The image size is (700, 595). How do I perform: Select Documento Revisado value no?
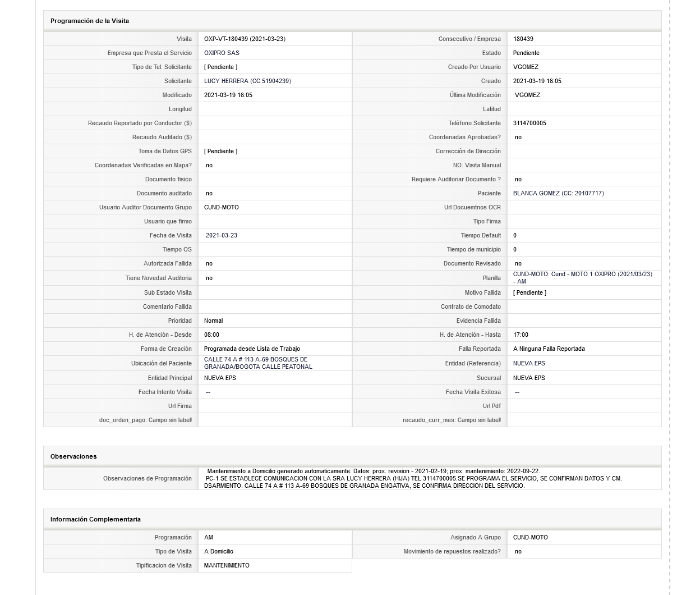518,263
